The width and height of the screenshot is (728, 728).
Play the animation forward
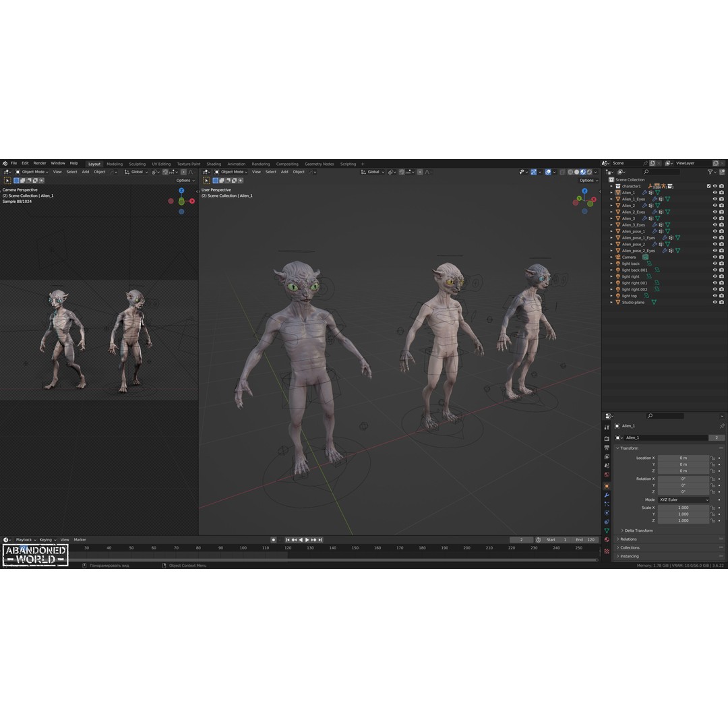(307, 540)
